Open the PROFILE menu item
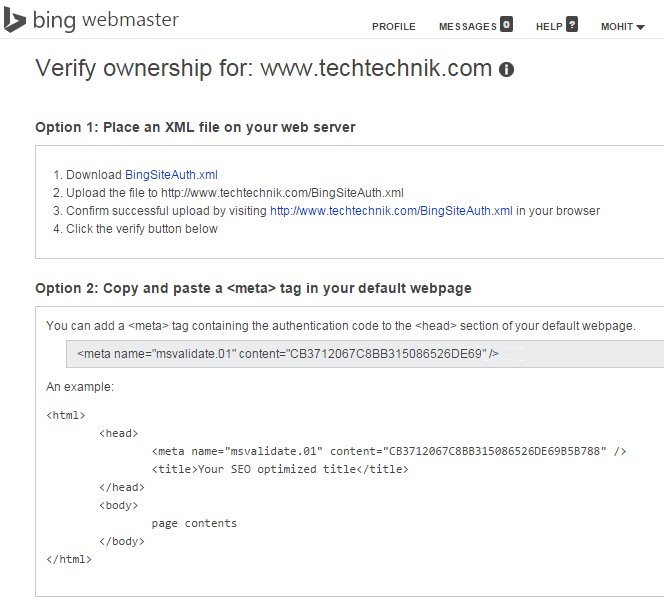 pyautogui.click(x=393, y=27)
